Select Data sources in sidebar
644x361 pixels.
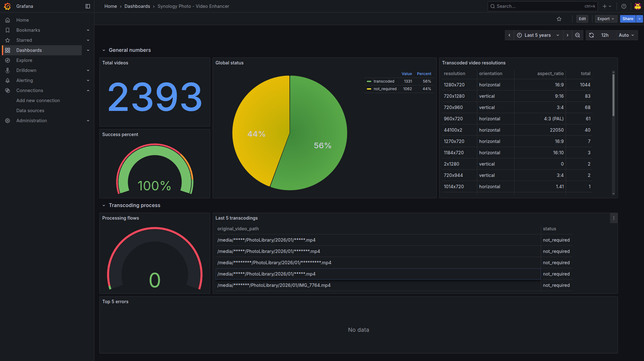(x=30, y=111)
